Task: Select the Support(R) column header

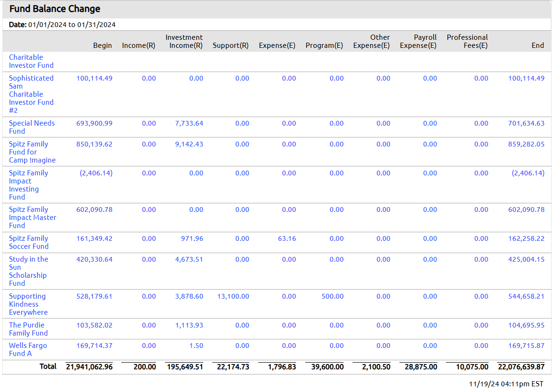Action: click(x=231, y=46)
